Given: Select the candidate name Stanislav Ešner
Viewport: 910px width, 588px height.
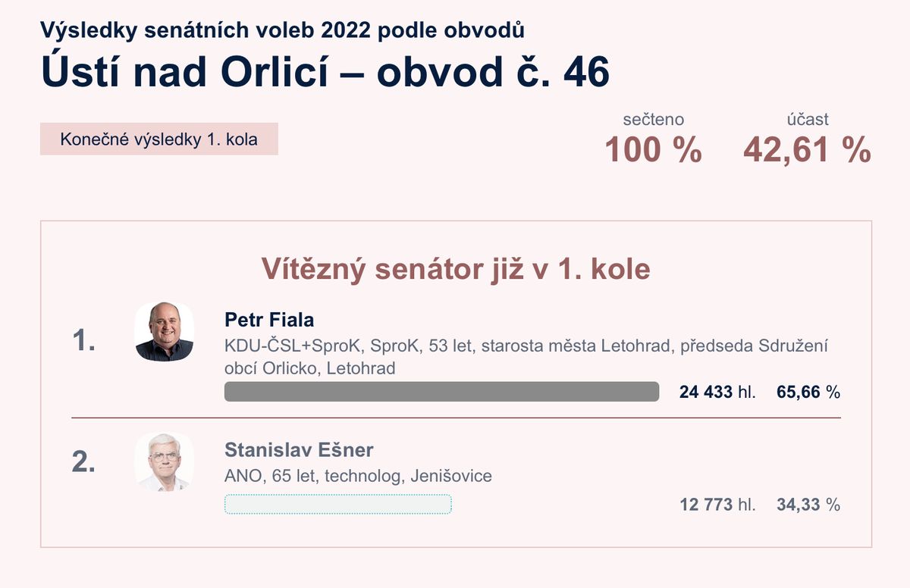Looking at the screenshot, I should point(299,450).
